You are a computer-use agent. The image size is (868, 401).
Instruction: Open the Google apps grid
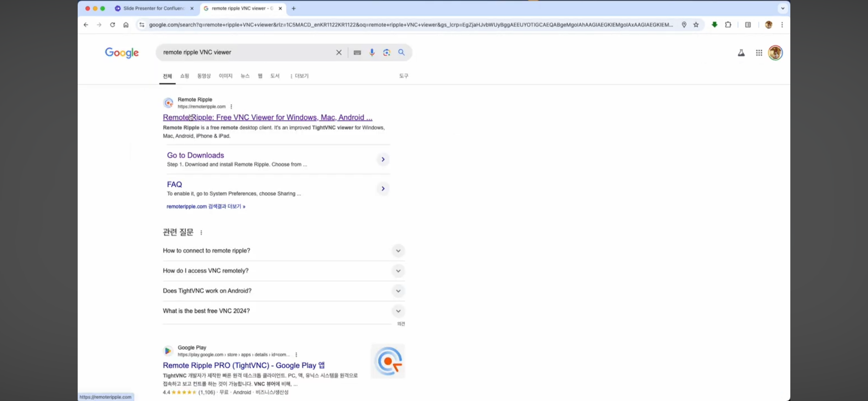click(x=759, y=53)
